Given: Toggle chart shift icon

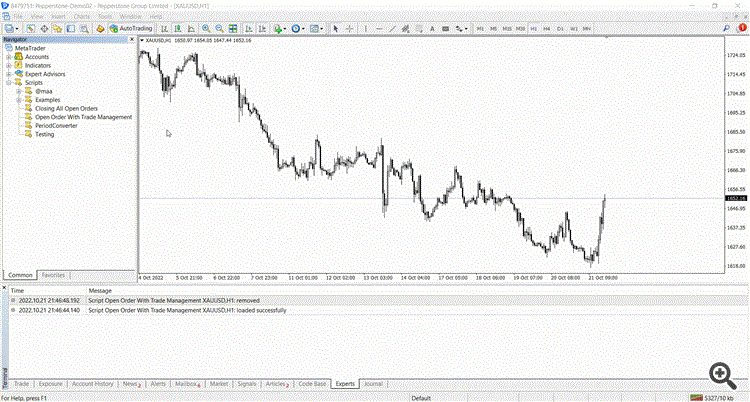Looking at the screenshot, I should (x=262, y=29).
